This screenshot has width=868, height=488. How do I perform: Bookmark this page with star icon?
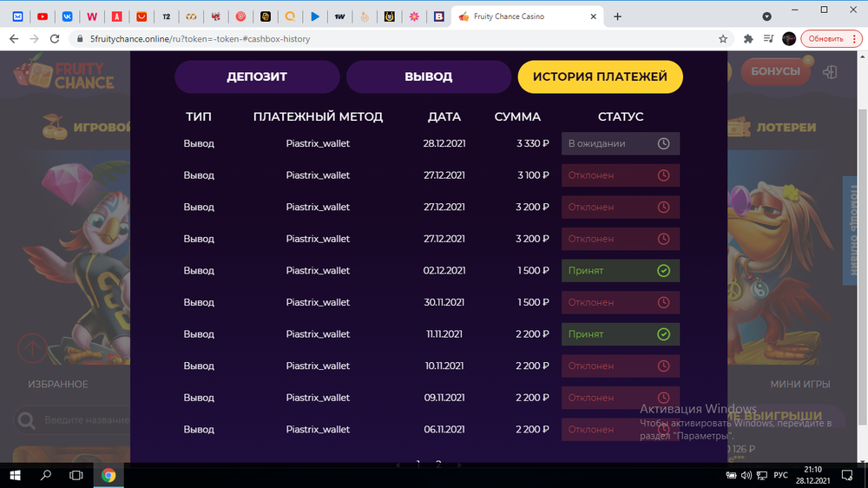[x=723, y=39]
